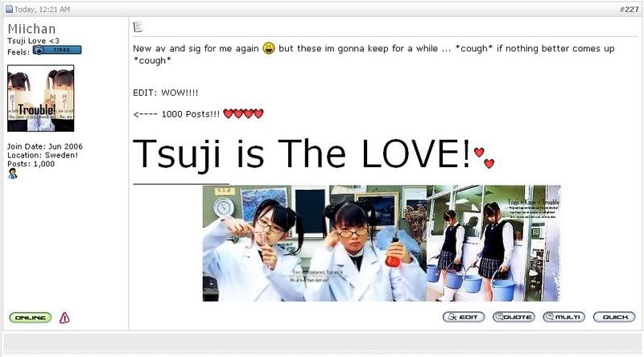This screenshot has height=357, width=644.
Task: Click the Tsuji is The LOVE headline text
Action: click(x=301, y=154)
